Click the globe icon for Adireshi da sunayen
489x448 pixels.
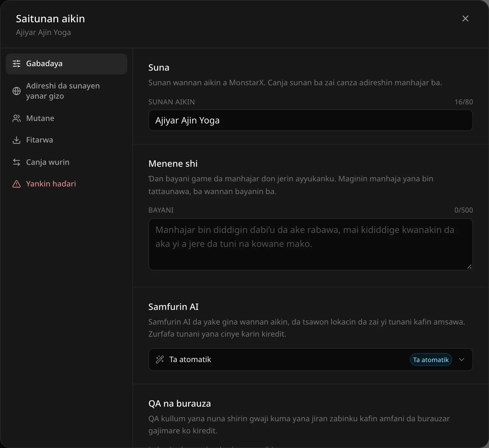point(17,91)
